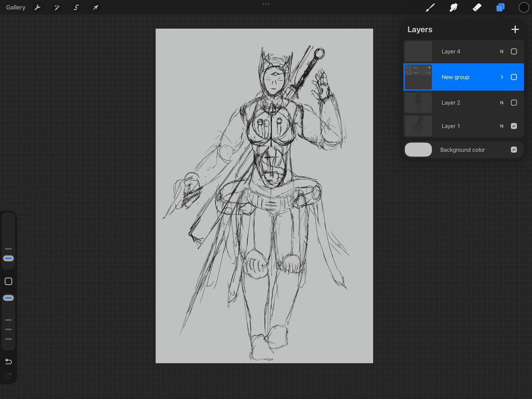Hide the Background color layer
This screenshot has width=532, height=399.
[x=514, y=150]
